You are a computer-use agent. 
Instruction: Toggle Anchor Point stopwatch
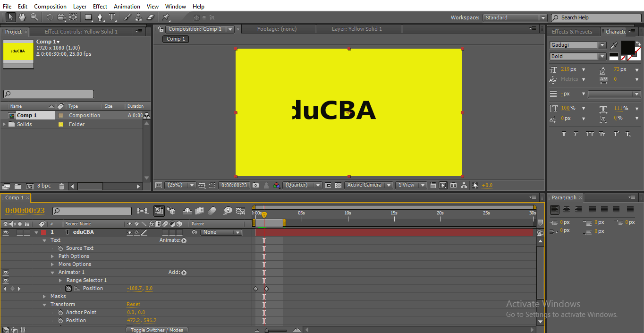pos(60,312)
